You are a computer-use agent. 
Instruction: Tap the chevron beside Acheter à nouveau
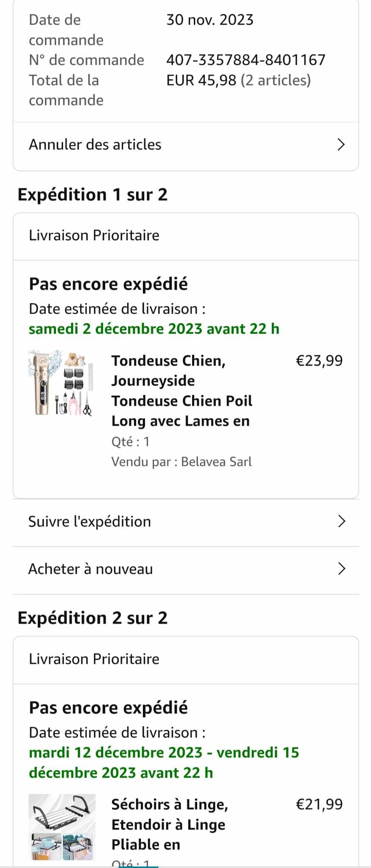pos(341,569)
